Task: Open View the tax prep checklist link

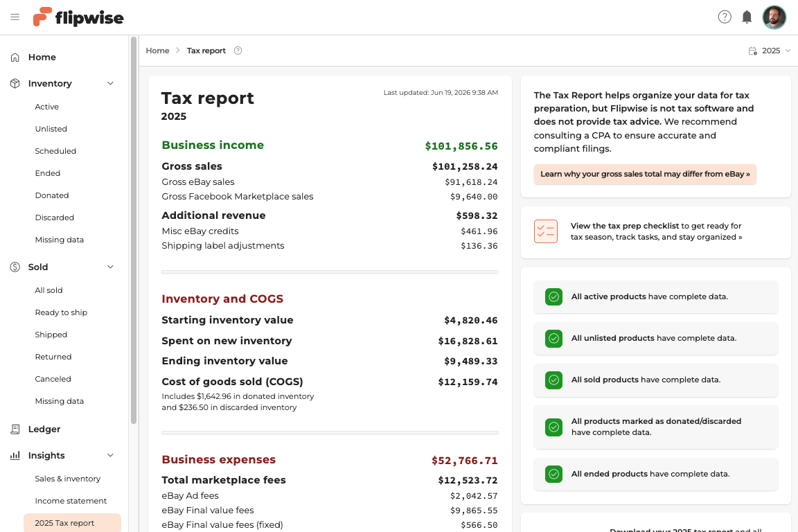Action: coord(656,231)
